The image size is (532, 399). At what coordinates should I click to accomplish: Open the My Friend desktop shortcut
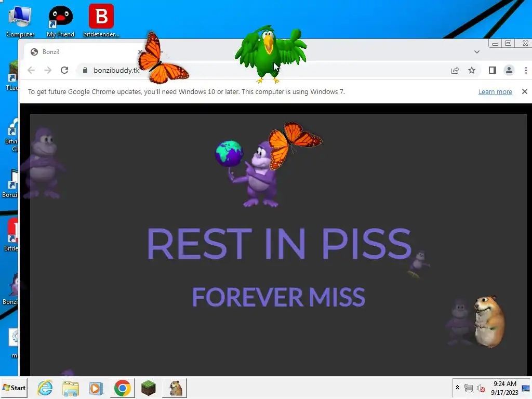pyautogui.click(x=60, y=21)
